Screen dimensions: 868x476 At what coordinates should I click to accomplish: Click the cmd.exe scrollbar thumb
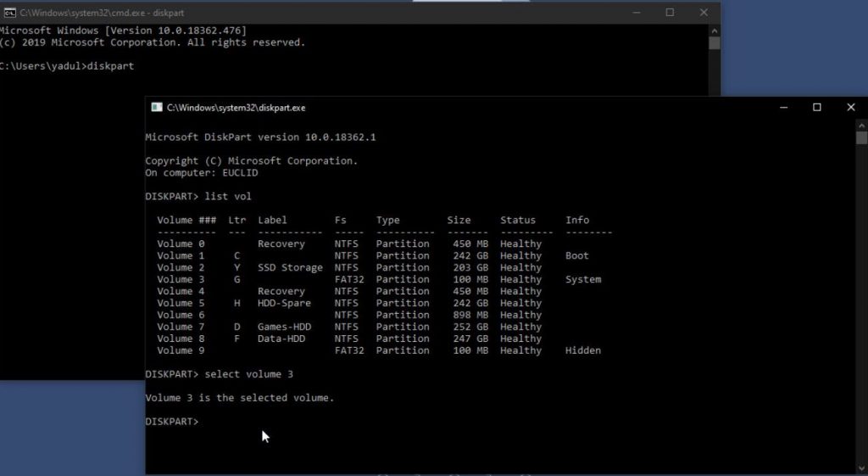[x=714, y=43]
